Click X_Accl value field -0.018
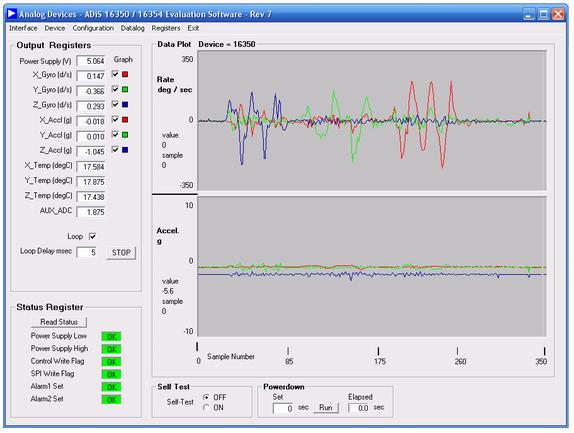This screenshot has height=433, width=574. tap(91, 121)
